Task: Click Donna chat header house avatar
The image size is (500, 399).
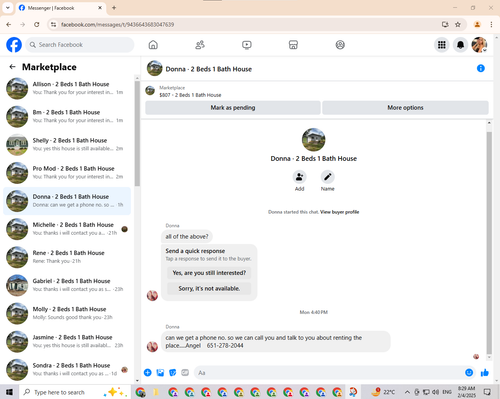Action: pos(155,68)
